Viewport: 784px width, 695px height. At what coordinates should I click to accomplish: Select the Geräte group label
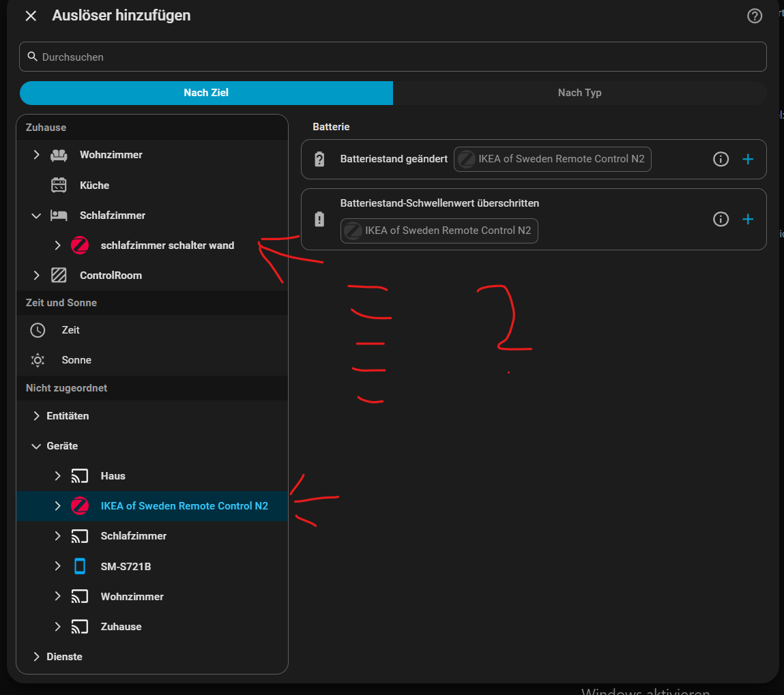pyautogui.click(x=62, y=445)
